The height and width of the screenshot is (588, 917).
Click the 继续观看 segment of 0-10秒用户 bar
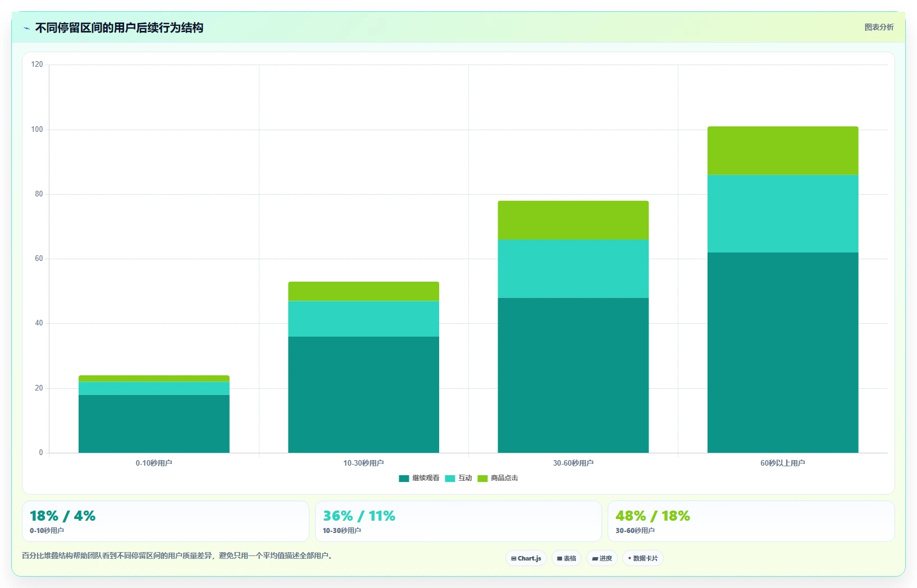(154, 424)
